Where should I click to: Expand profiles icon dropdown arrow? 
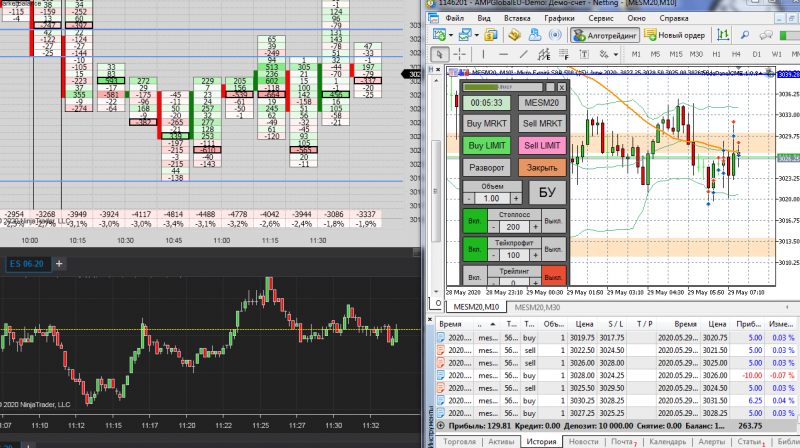[x=477, y=36]
